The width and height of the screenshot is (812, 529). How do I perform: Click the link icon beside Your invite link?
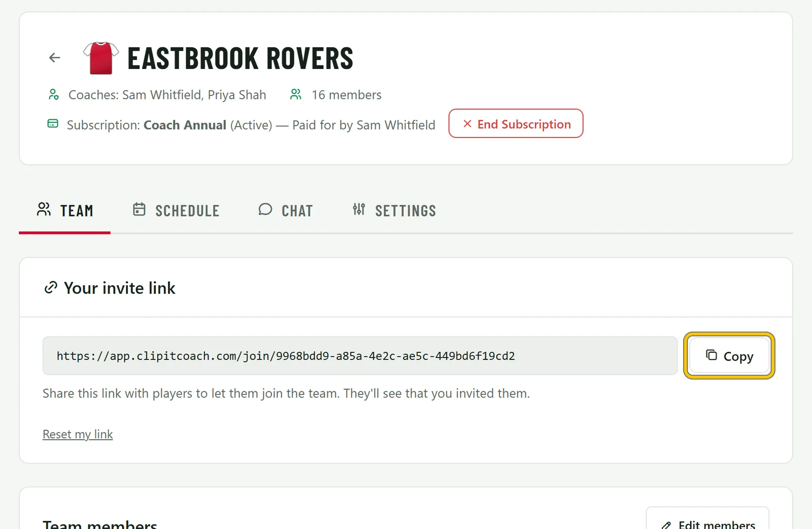point(51,287)
